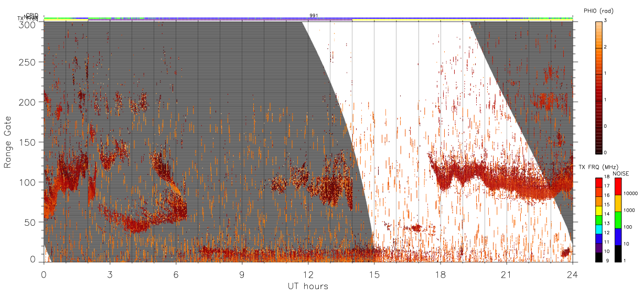644x297 pixels.
Task: Pick the blue 11-12 MHz TX FRQ swatch
Action: tap(599, 239)
